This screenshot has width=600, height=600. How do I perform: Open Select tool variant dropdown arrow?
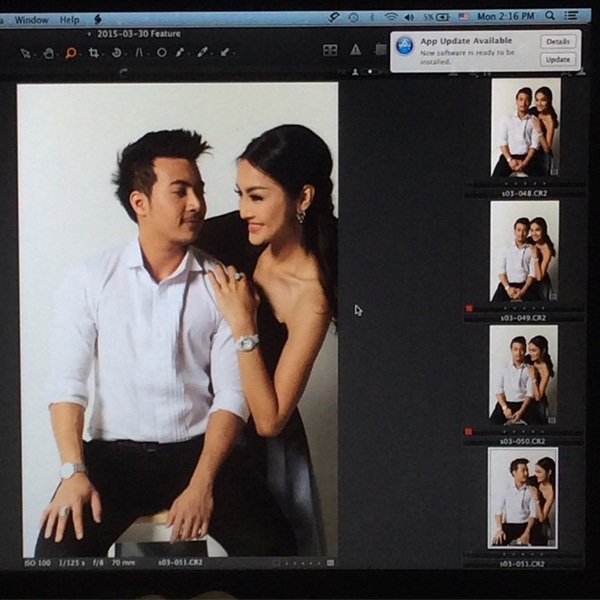(34, 56)
